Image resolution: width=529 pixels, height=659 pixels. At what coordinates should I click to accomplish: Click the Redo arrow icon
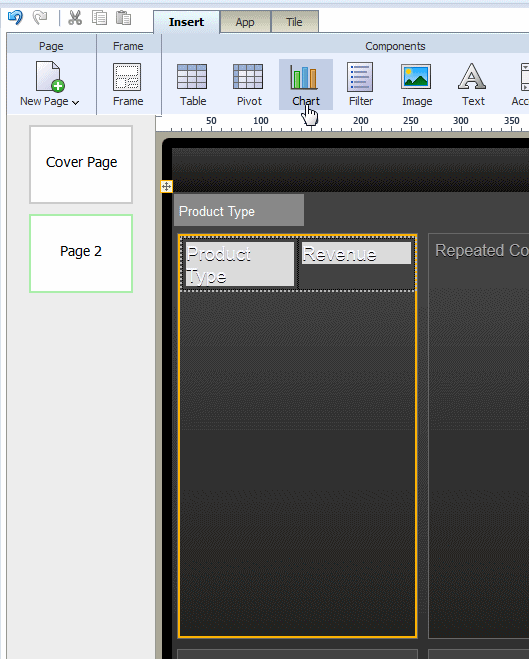pos(40,18)
